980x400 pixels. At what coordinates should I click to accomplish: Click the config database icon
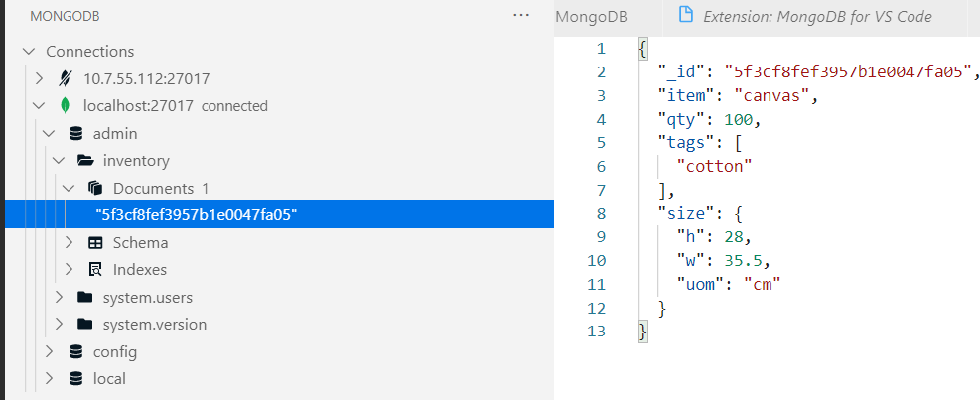click(x=75, y=352)
